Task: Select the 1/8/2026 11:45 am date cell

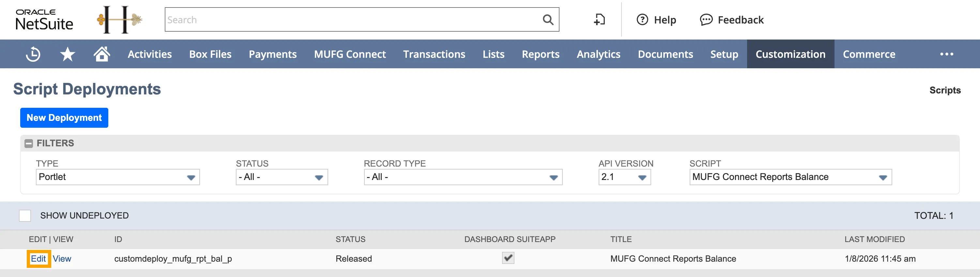Action: point(880,259)
